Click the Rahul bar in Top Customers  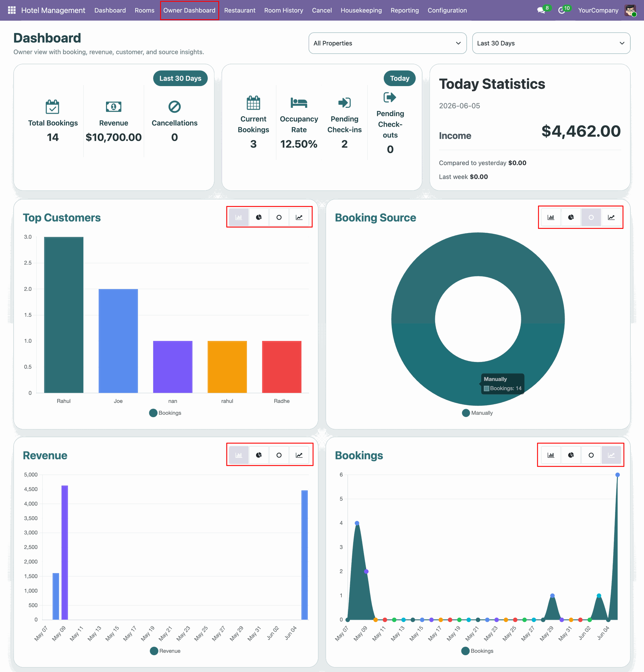tap(64, 315)
